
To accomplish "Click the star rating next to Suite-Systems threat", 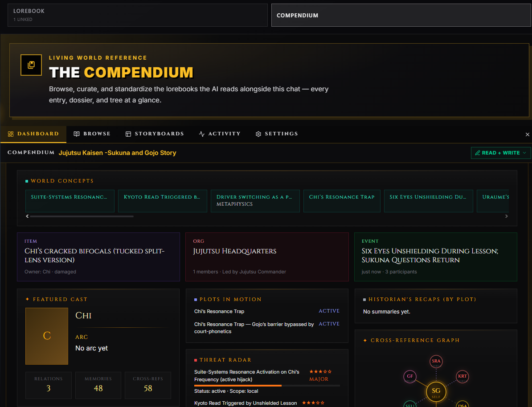I will point(320,372).
